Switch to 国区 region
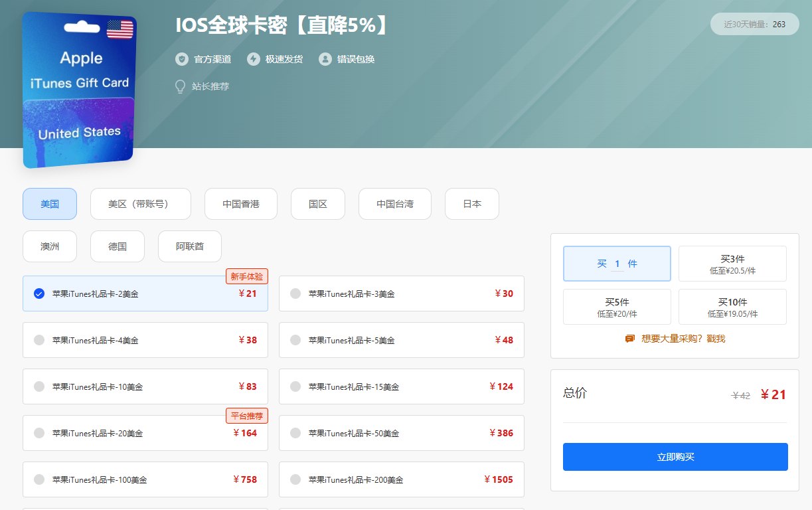Viewport: 812px width, 510px height. pyautogui.click(x=318, y=204)
